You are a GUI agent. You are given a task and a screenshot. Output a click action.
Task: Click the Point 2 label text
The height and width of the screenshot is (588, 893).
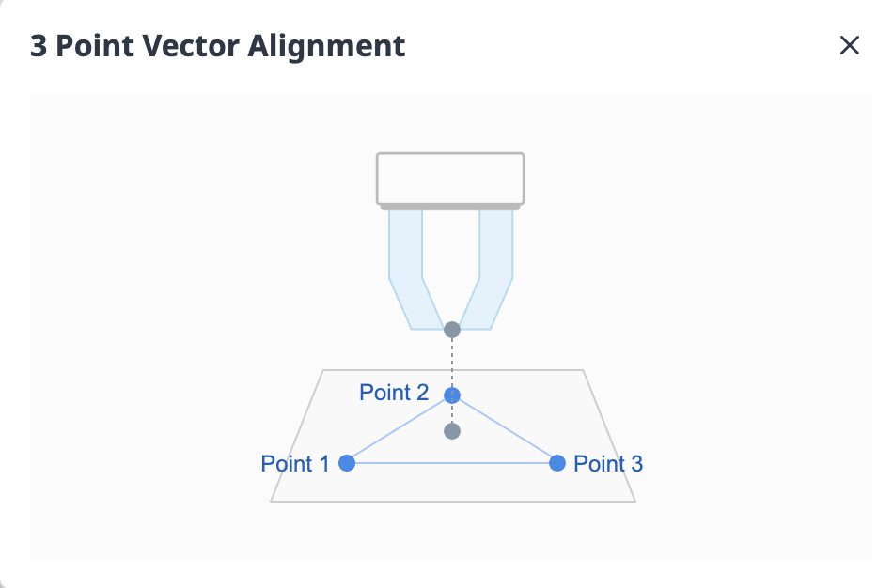click(x=394, y=393)
